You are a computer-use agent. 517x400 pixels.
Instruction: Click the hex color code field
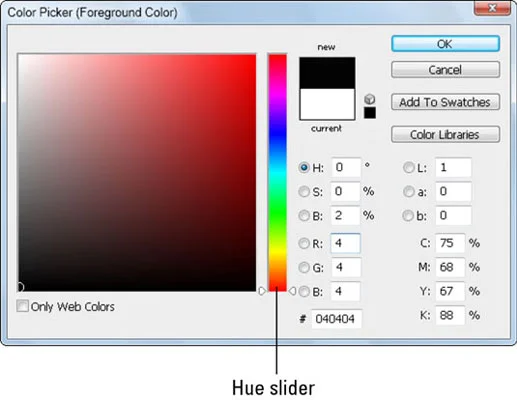pos(336,319)
